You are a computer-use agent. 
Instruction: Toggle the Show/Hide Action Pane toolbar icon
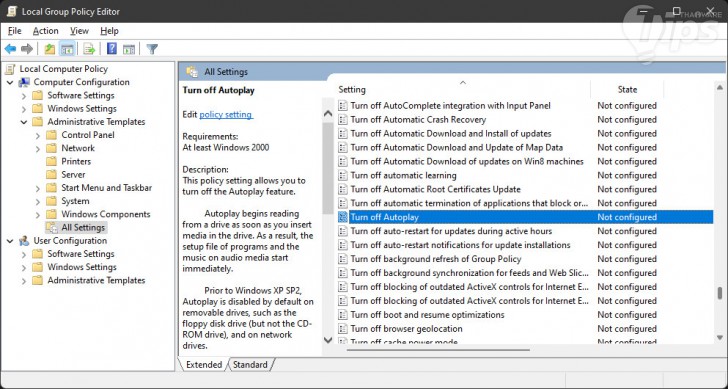point(129,49)
